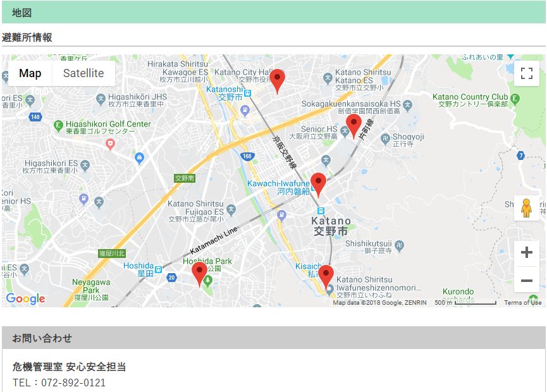The image size is (547, 392).
Task: Open the Terms of Use link
Action: pos(522,303)
